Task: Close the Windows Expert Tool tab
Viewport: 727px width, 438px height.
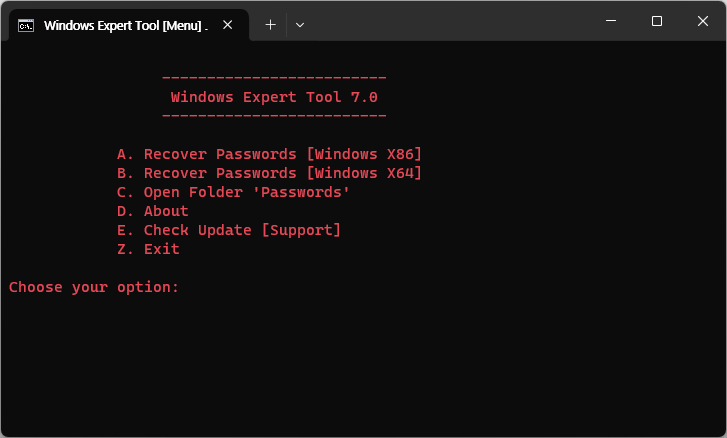Action: [x=229, y=25]
